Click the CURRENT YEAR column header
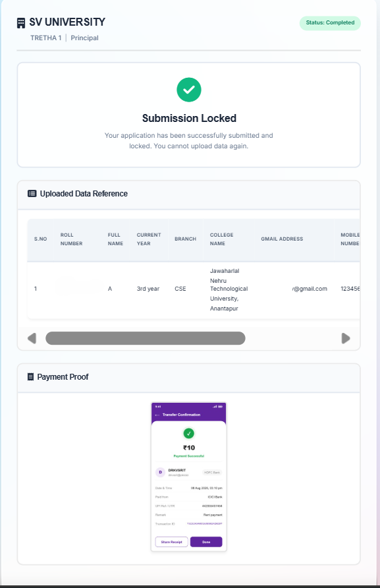380x588 pixels. 149,239
